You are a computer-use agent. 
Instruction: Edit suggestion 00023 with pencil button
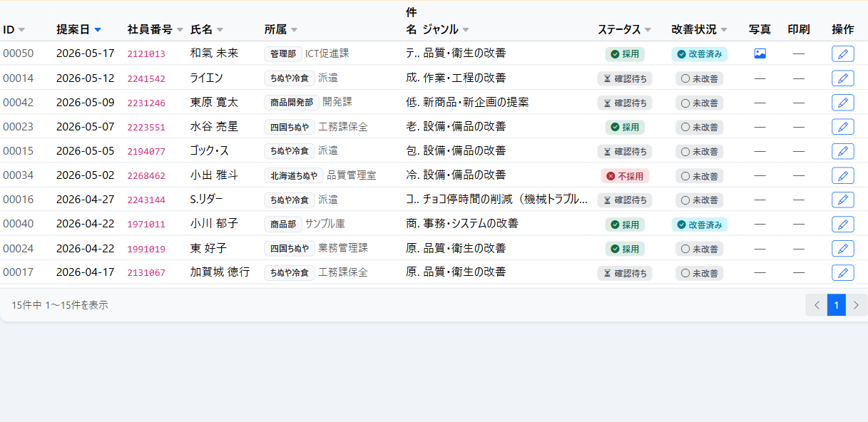pyautogui.click(x=842, y=127)
